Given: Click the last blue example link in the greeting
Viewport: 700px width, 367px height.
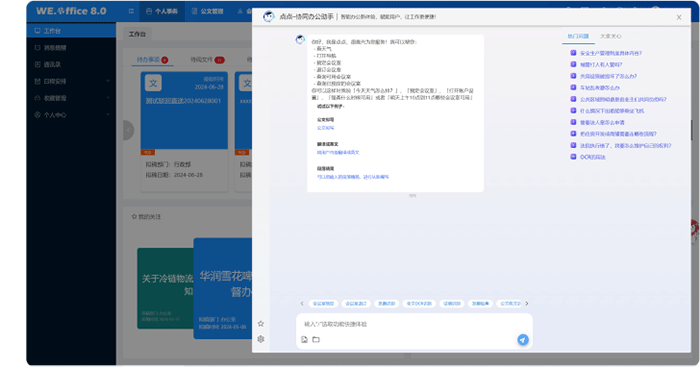Looking at the screenshot, I should pyautogui.click(x=353, y=177).
